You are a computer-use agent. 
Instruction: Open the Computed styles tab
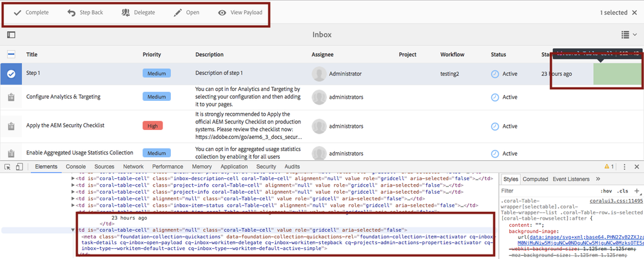[535, 179]
